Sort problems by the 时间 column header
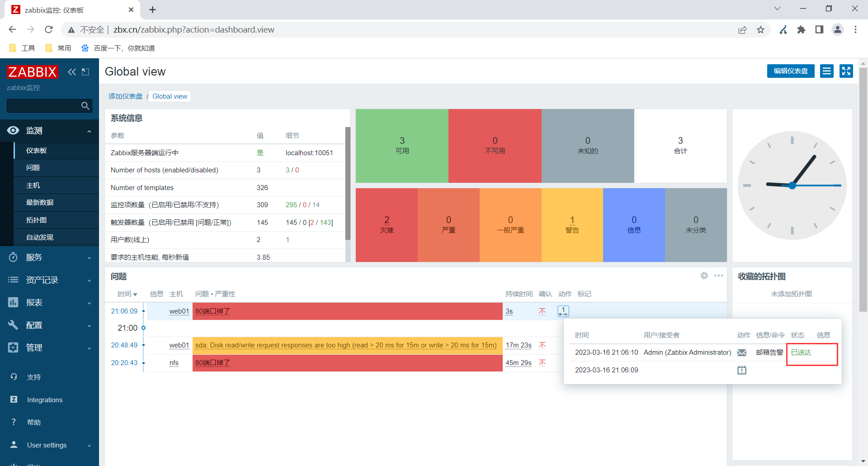Screen dimensions: 868x466 (x=127, y=294)
